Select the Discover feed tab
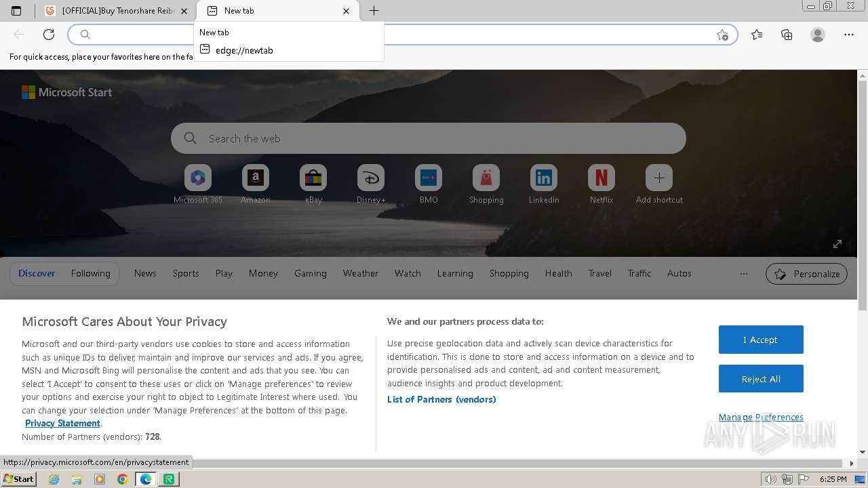This screenshot has width=868, height=488. [x=37, y=273]
